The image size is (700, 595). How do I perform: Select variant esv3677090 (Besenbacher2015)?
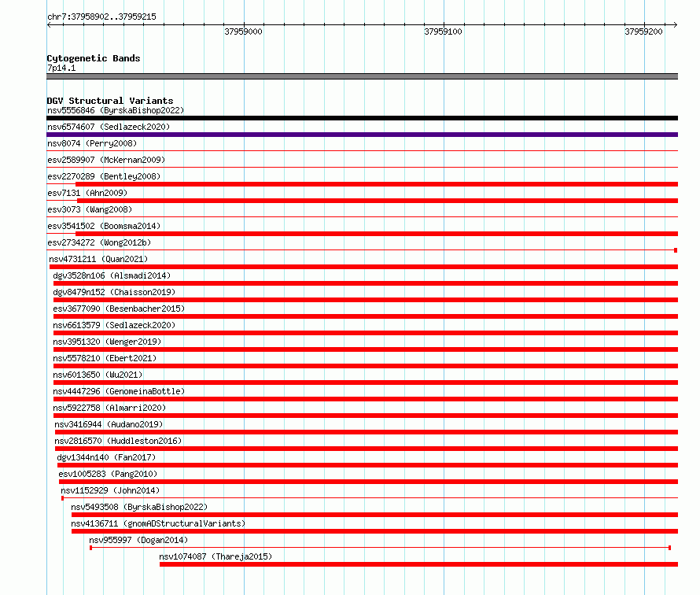point(119,309)
